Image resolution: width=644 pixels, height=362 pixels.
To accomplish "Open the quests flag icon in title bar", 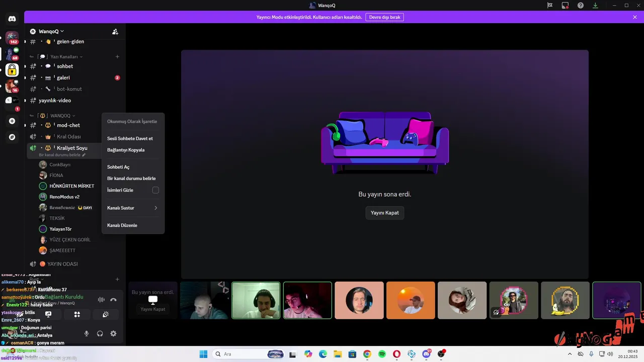I will click(x=550, y=6).
